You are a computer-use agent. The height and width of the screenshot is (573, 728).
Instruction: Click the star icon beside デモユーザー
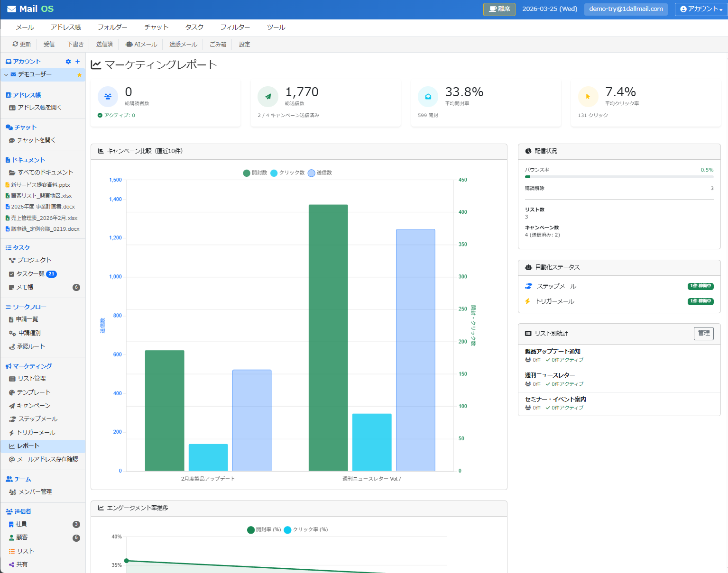[79, 75]
